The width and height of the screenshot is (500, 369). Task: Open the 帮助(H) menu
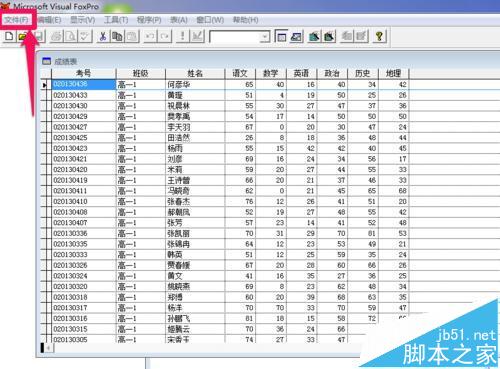click(x=246, y=20)
